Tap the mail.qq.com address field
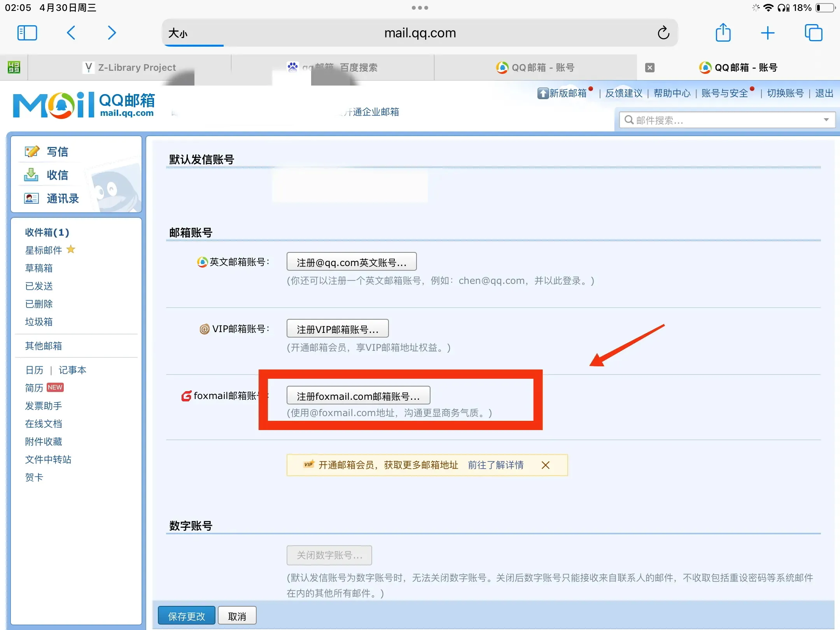 tap(420, 33)
